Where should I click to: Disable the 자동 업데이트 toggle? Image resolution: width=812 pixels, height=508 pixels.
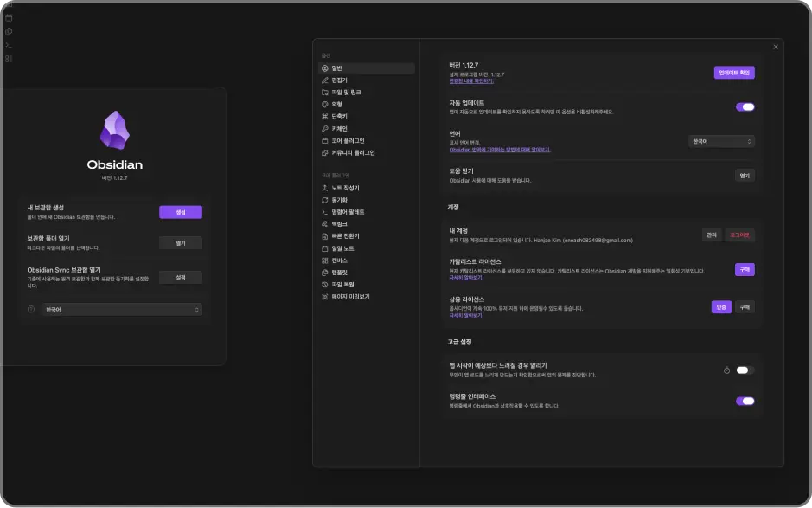745,106
